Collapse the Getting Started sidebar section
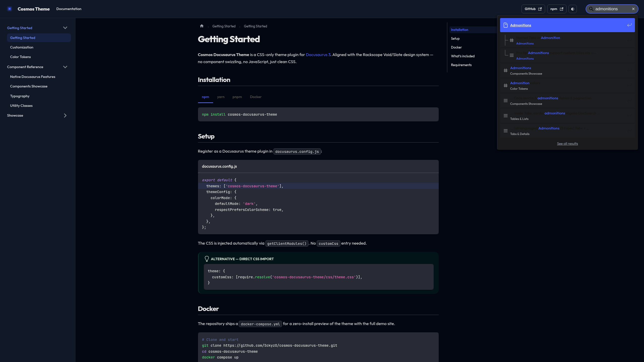 coord(65,28)
